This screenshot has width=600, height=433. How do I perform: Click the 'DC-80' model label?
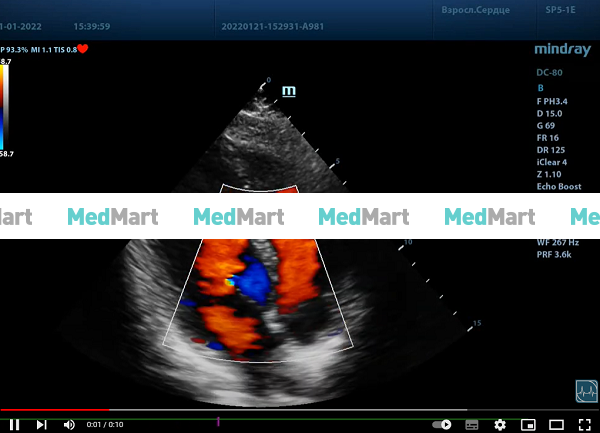(x=549, y=73)
